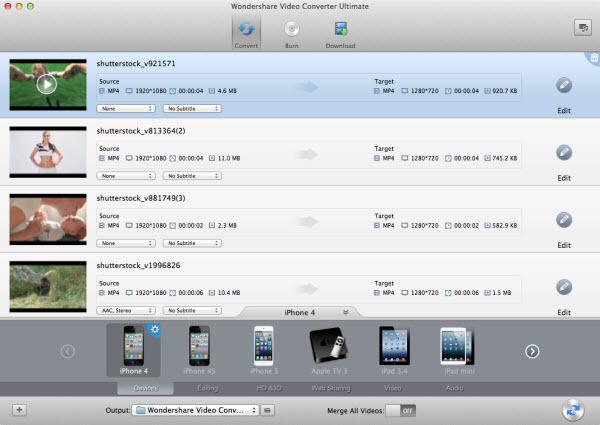This screenshot has width=600, height=425.
Task: Show next device presets with right arrow
Action: tap(532, 351)
